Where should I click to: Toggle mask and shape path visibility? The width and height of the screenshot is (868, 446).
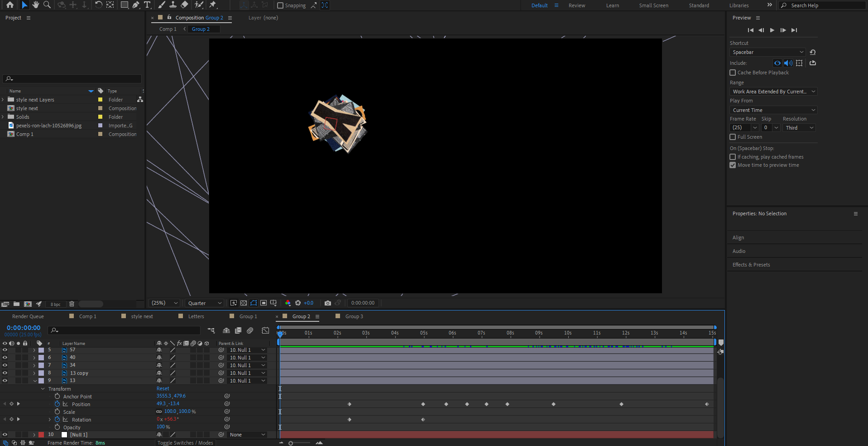[254, 303]
